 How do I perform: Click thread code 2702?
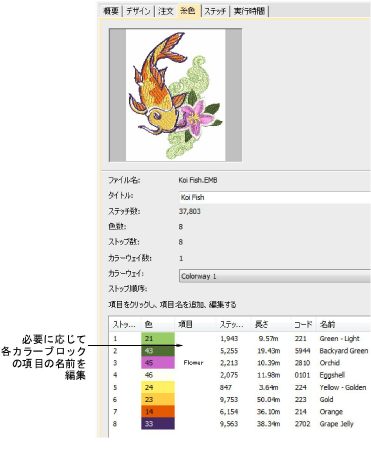pos(302,424)
